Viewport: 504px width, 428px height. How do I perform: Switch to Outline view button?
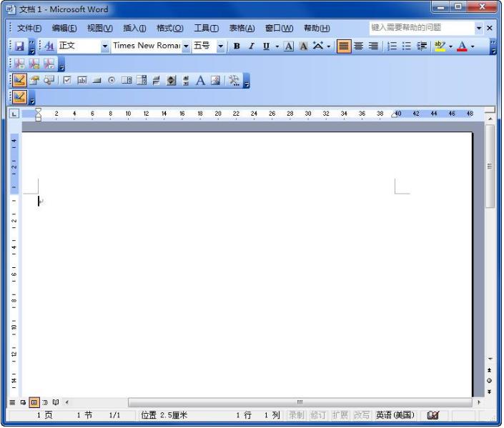45,402
